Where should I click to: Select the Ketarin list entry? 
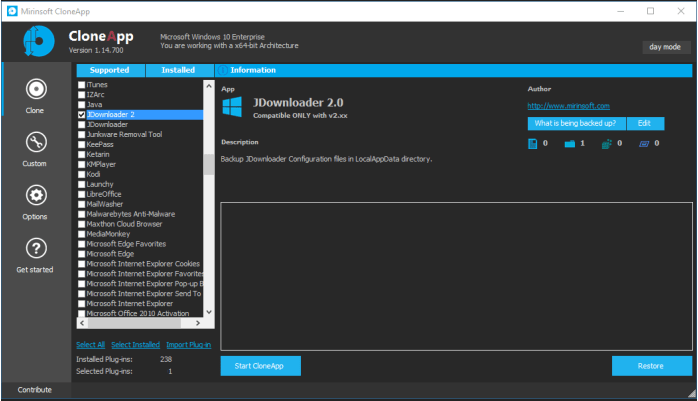pyautogui.click(x=98, y=154)
